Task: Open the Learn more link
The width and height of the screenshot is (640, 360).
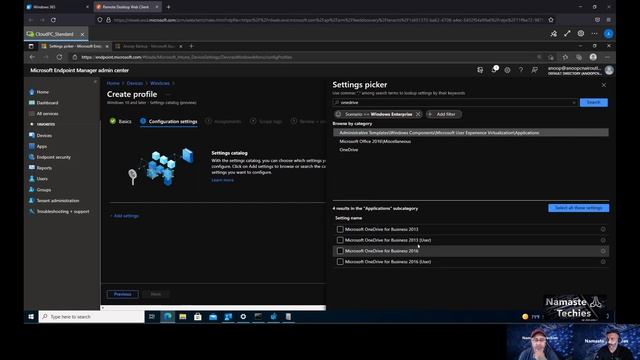Action: pyautogui.click(x=223, y=180)
